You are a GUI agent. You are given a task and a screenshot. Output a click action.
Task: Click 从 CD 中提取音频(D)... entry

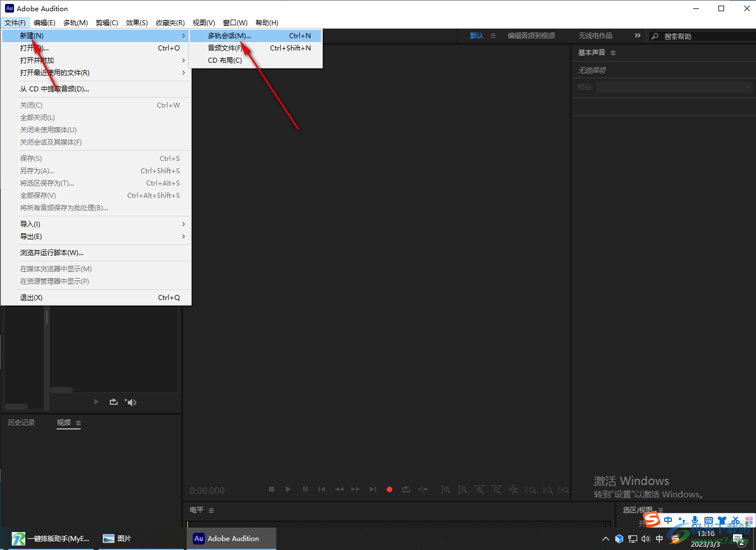pyautogui.click(x=96, y=89)
